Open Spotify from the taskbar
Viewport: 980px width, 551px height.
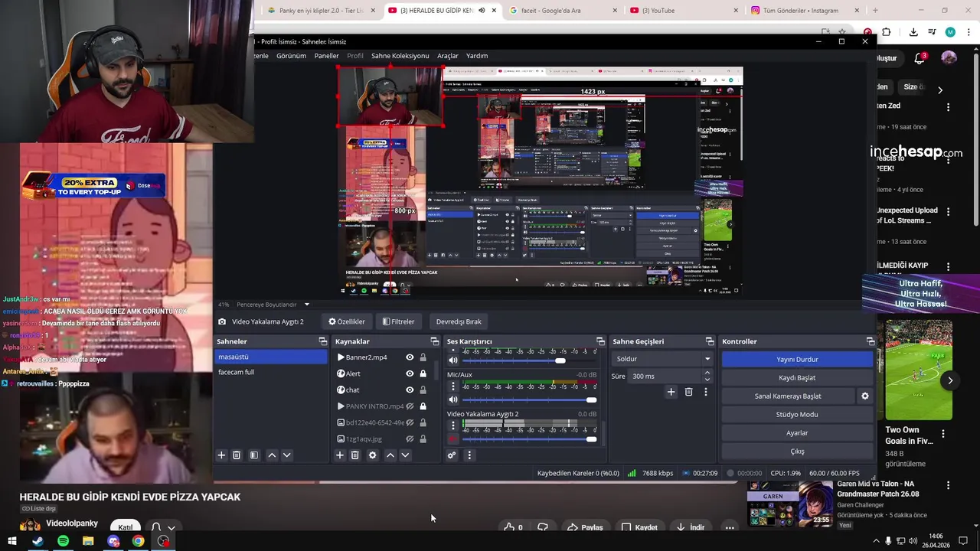click(x=63, y=541)
